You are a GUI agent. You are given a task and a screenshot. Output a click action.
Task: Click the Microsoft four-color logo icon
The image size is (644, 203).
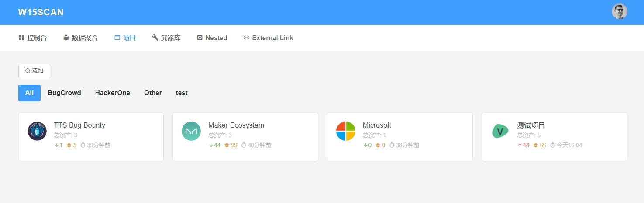pos(346,131)
